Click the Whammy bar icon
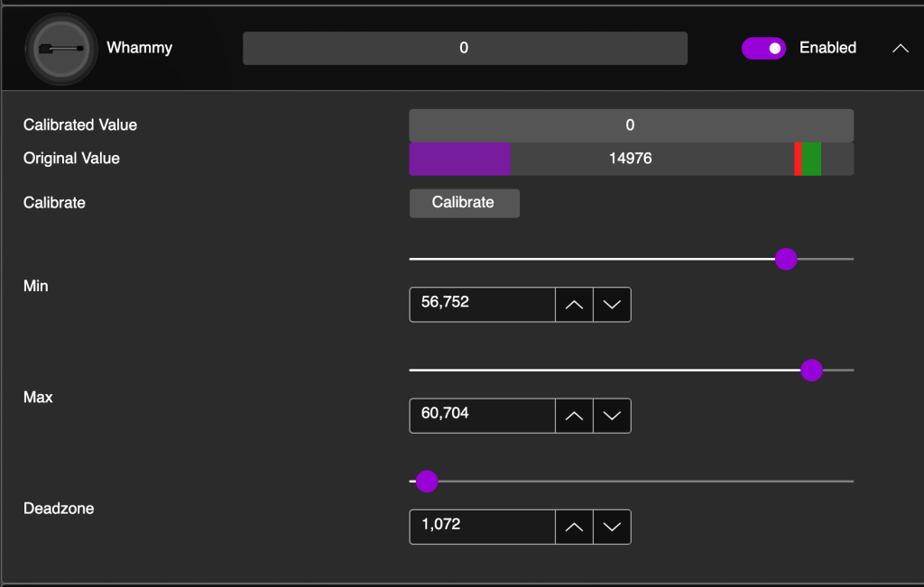Screen dimensions: 924x587 tap(61, 49)
